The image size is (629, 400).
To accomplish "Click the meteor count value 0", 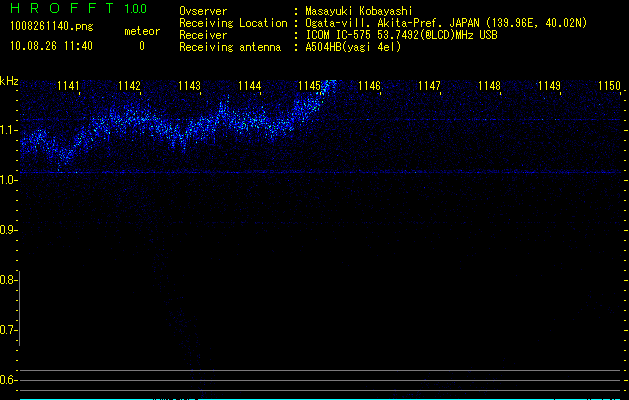I will [141, 46].
